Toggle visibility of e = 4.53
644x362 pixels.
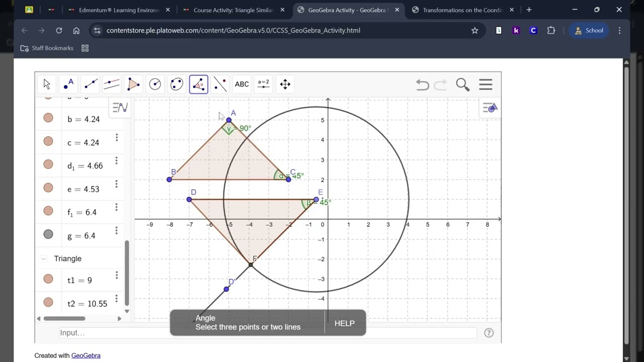coord(48,188)
